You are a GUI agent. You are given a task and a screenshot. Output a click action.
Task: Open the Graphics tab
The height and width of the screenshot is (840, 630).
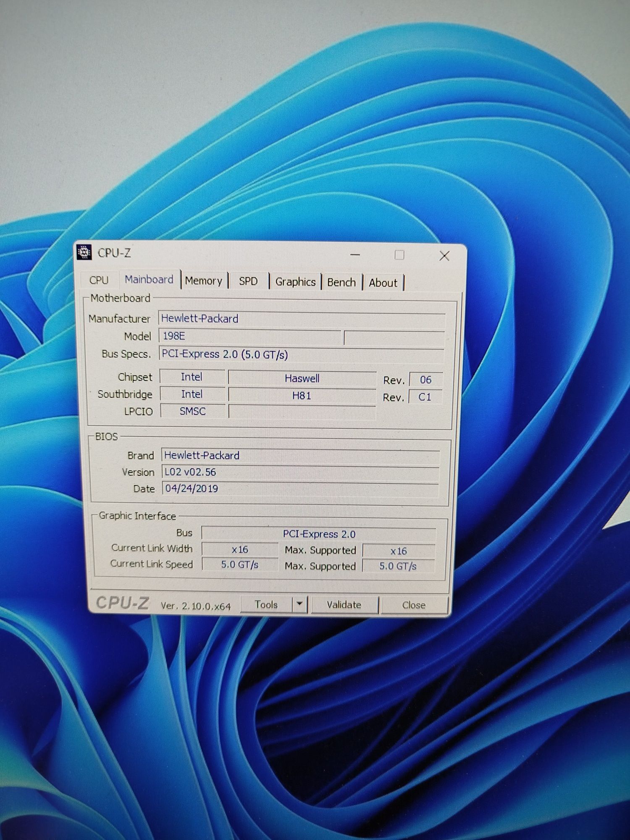coord(295,282)
